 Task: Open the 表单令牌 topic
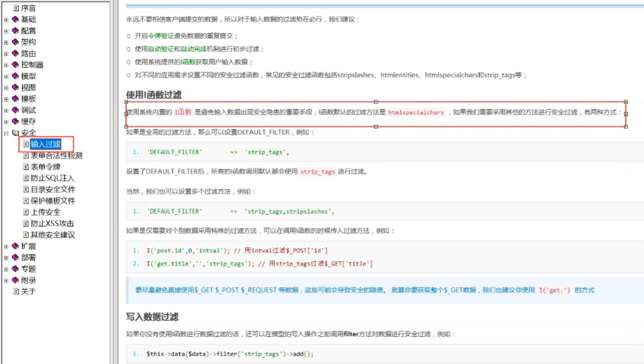click(45, 167)
